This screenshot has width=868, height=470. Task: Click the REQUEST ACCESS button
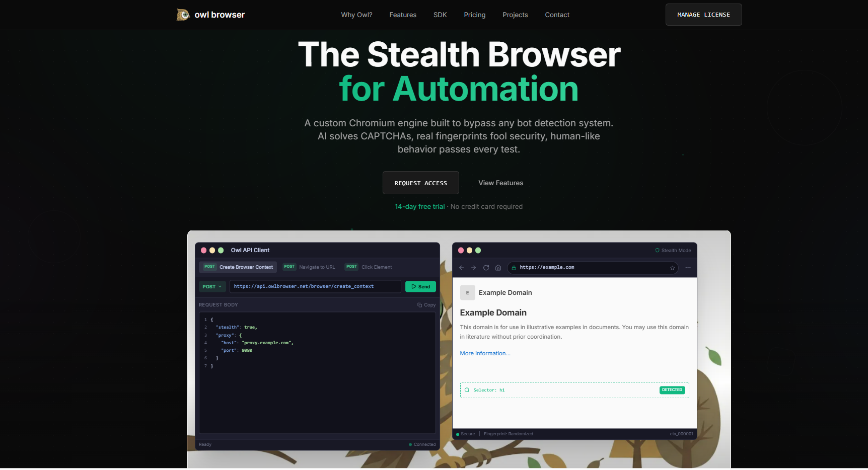coord(420,183)
